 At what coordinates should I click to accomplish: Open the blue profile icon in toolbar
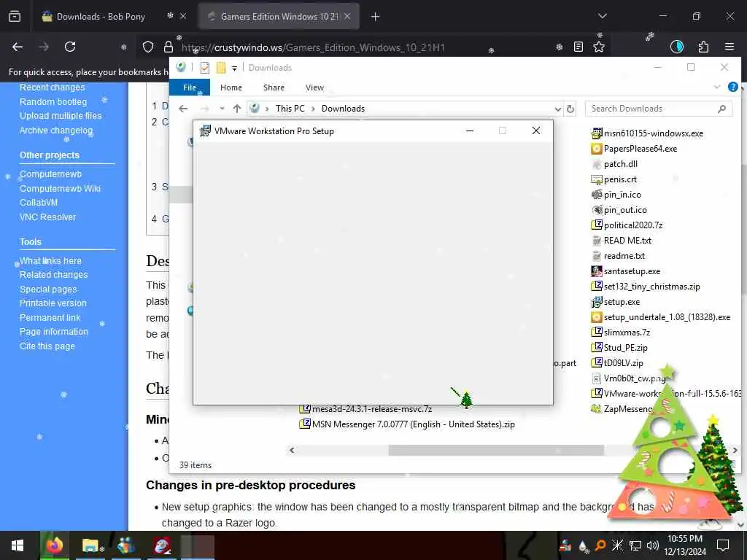[677, 47]
